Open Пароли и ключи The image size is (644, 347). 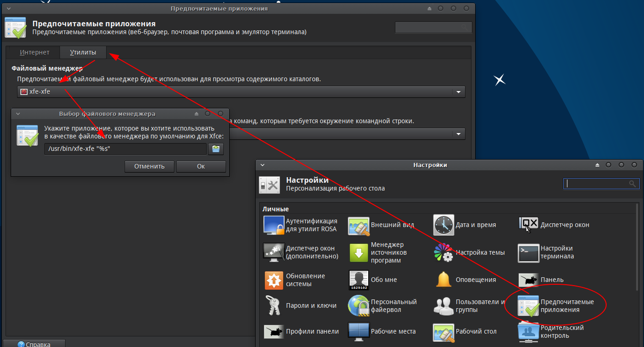click(300, 305)
